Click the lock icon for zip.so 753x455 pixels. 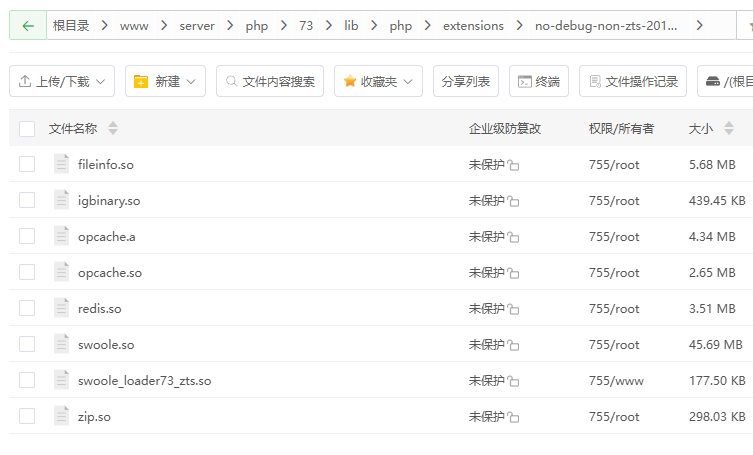click(513, 418)
